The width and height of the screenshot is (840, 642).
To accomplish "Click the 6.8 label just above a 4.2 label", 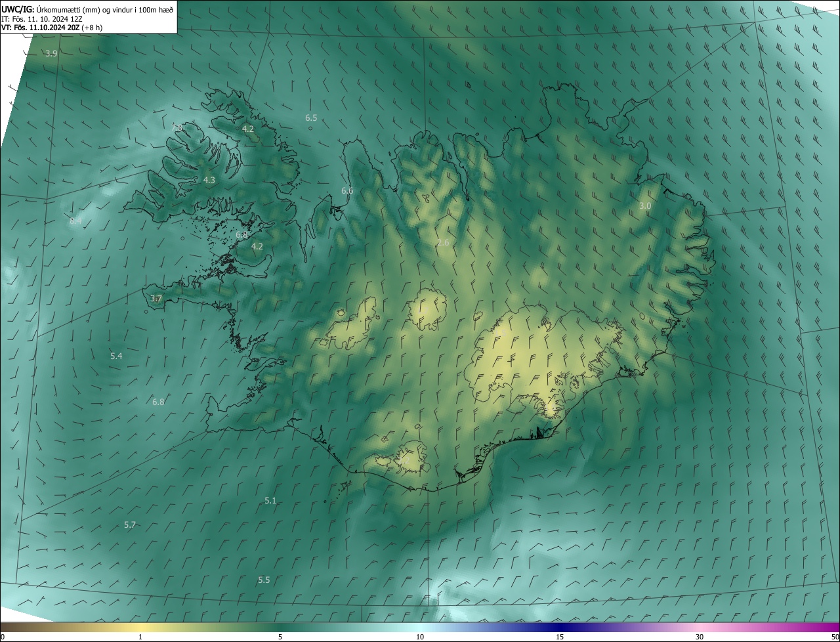I will tap(241, 234).
